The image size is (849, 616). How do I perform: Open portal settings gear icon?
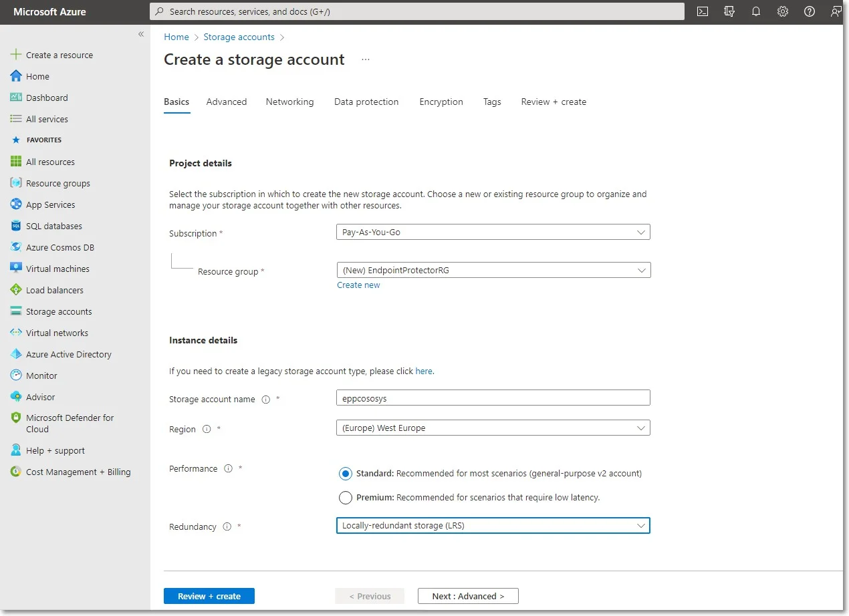coord(783,11)
